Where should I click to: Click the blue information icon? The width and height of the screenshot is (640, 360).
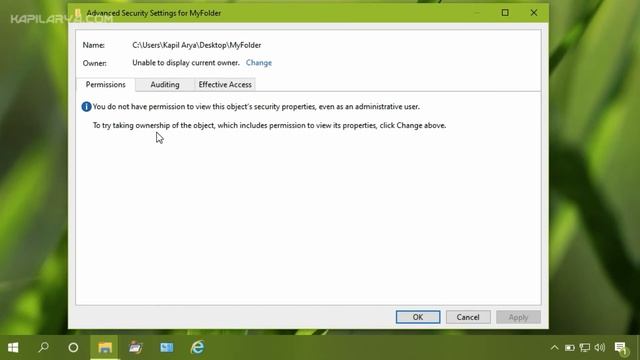[86, 107]
